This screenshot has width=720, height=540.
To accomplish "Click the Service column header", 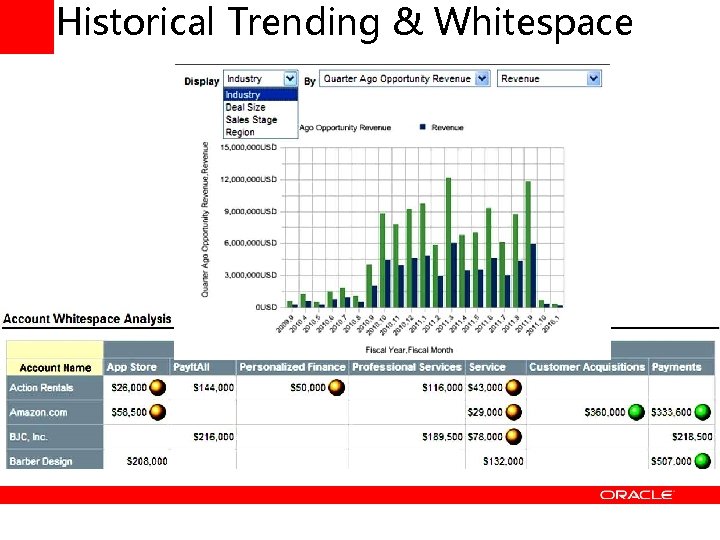I will 495,367.
